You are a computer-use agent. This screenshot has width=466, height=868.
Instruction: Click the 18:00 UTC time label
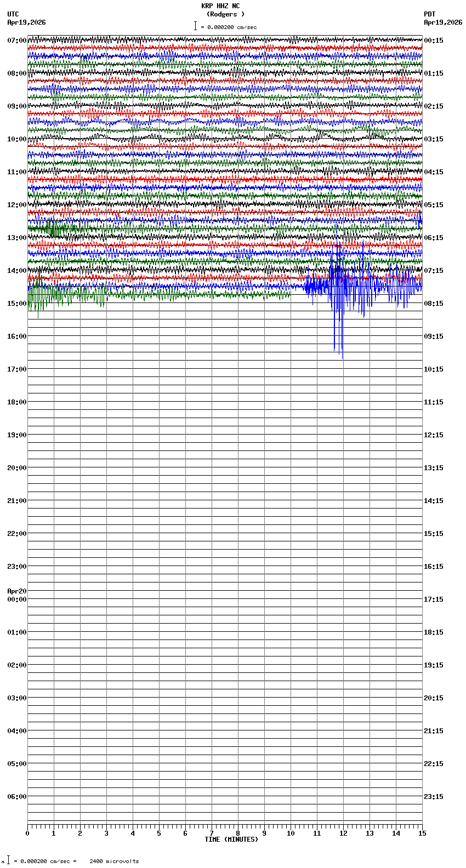click(x=17, y=402)
